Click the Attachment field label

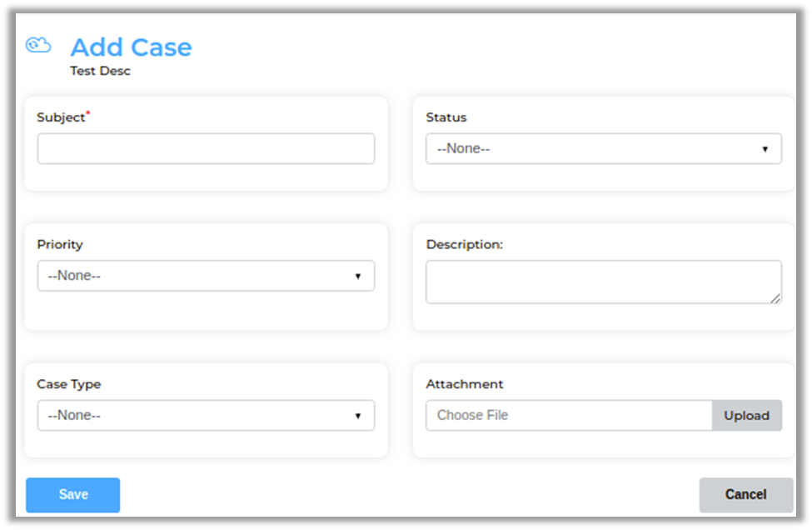coord(465,384)
